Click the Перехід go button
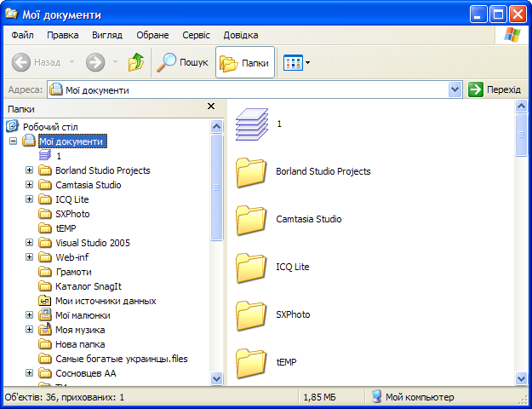The image size is (532, 409). [495, 89]
